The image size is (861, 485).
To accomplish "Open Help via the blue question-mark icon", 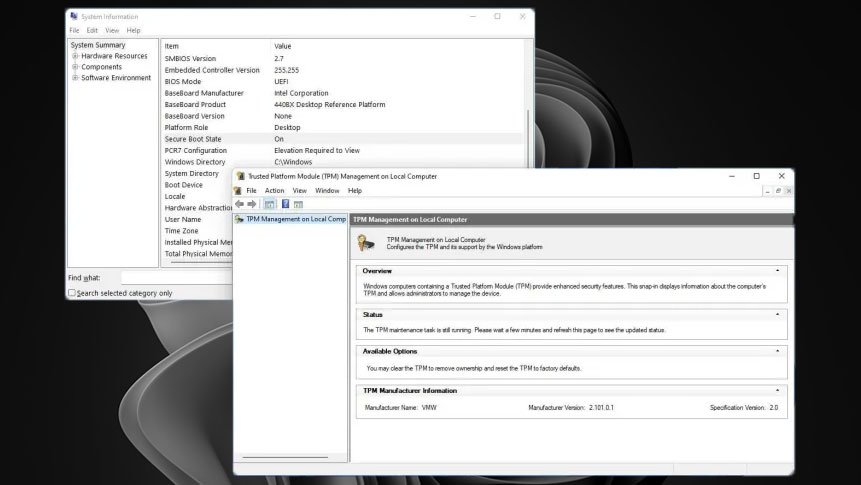I will pos(285,204).
